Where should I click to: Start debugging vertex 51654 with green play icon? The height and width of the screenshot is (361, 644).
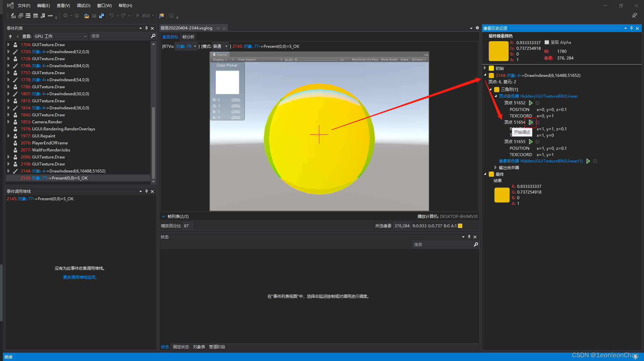(531, 122)
